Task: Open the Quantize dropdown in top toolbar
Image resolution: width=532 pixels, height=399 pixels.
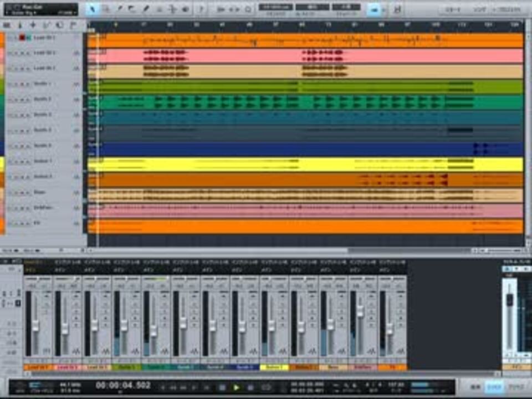Action: point(275,7)
